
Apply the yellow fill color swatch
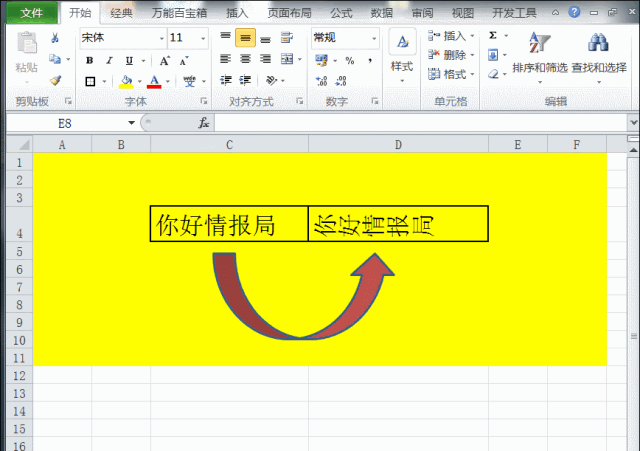point(125,81)
